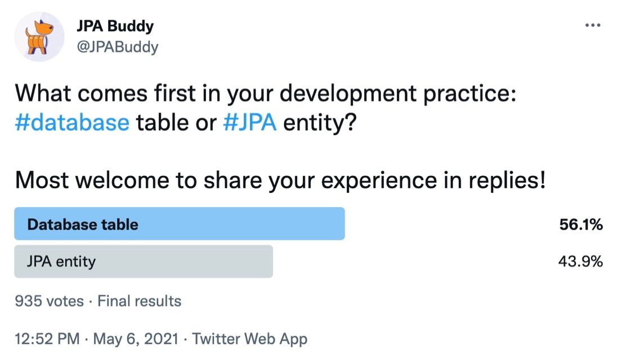The image size is (618, 364).
Task: Open JPA Buddy display name profile
Action: coord(115,26)
